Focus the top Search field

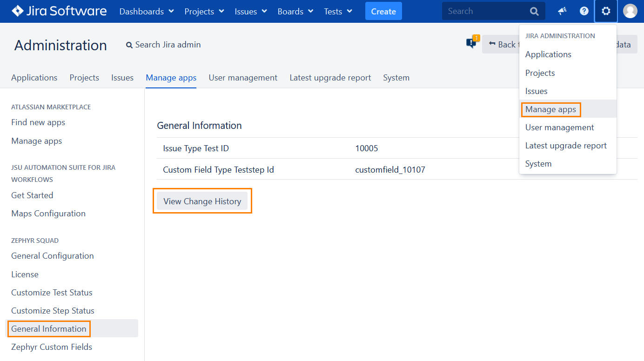pyautogui.click(x=493, y=11)
